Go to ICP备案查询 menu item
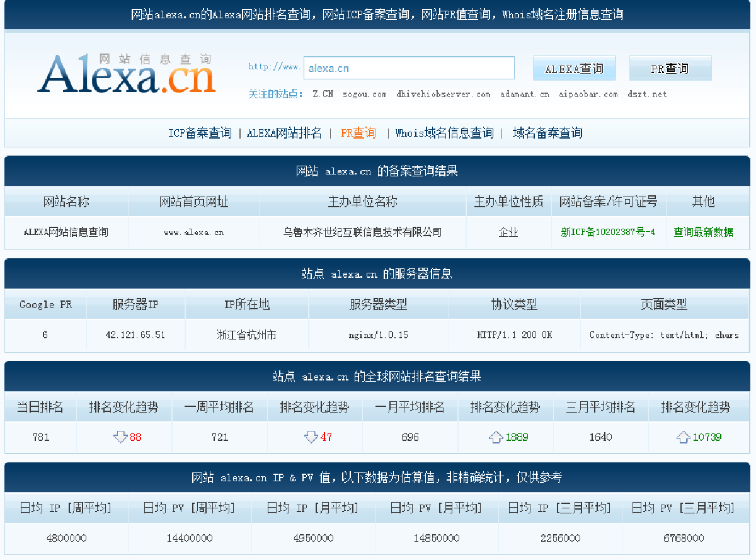This screenshot has height=560, width=756. point(200,133)
